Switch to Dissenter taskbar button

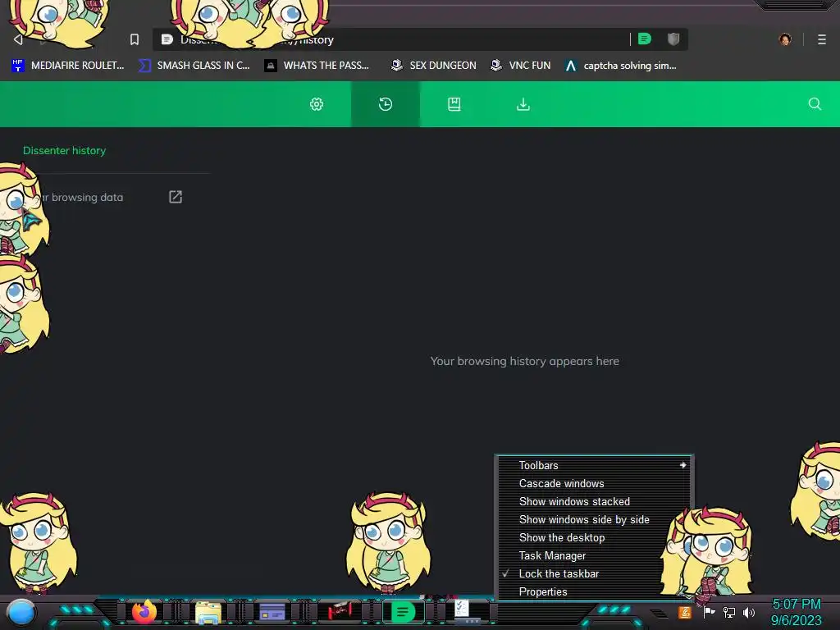coord(403,611)
